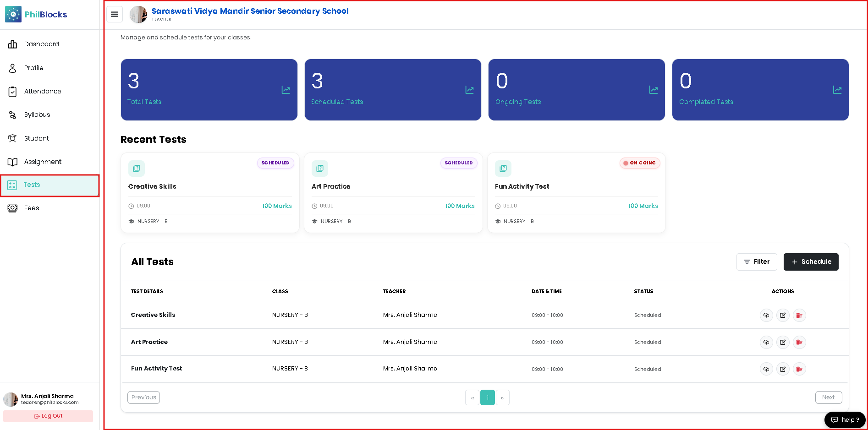Click upload icon for Creative Skills row
This screenshot has width=868, height=430.
tap(766, 315)
